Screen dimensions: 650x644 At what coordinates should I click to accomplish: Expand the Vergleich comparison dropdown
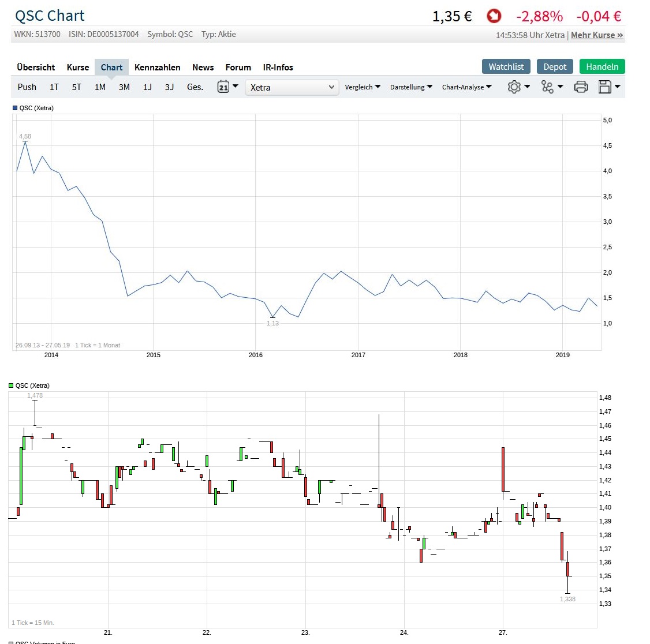point(363,87)
